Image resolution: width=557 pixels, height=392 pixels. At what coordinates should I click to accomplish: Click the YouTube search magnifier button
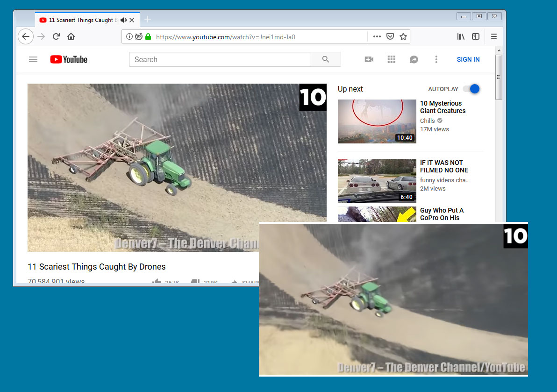(x=326, y=59)
